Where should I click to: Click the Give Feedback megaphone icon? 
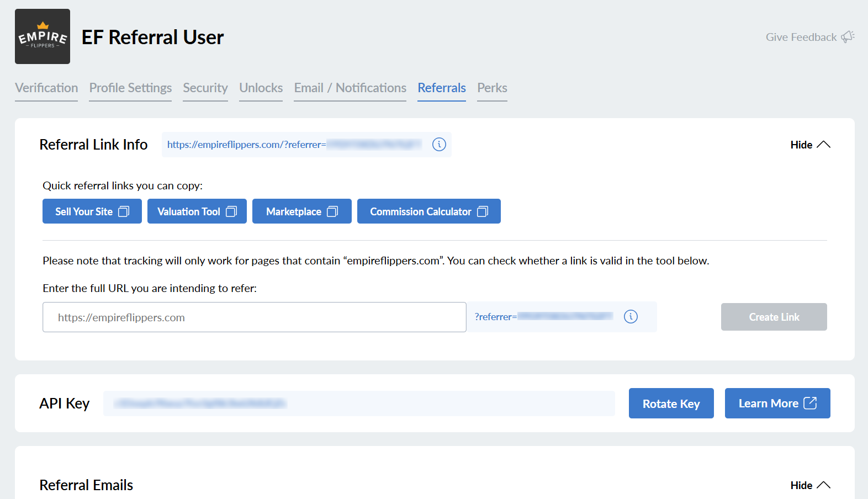[x=848, y=37]
